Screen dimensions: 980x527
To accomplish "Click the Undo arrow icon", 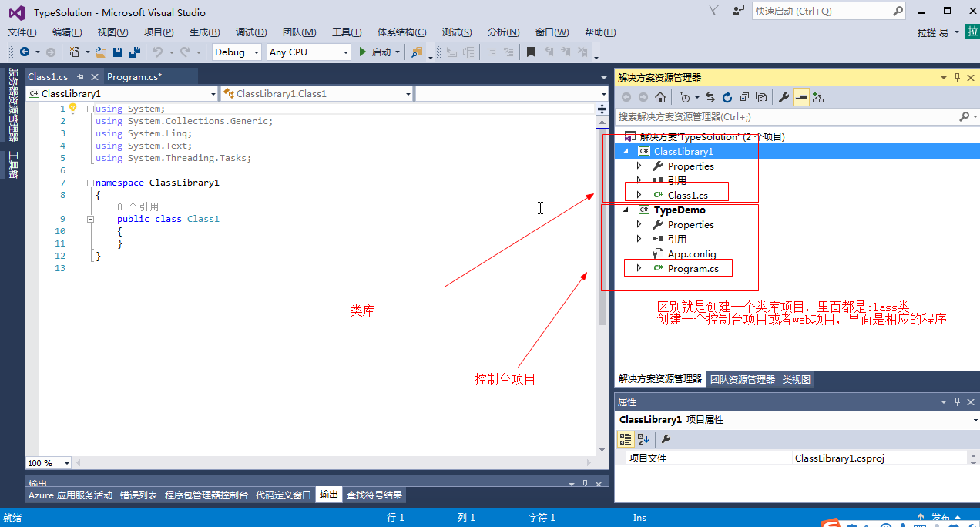I will click(158, 52).
